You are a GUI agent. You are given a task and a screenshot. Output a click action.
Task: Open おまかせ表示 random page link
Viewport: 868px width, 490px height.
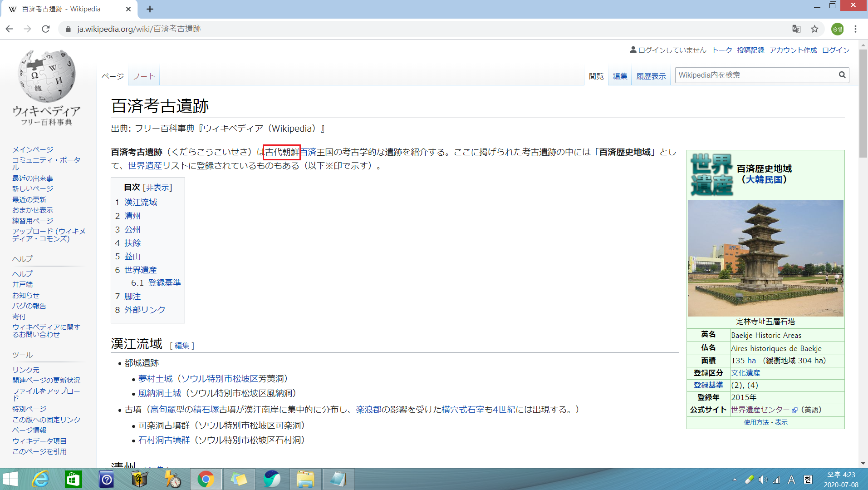[33, 210]
